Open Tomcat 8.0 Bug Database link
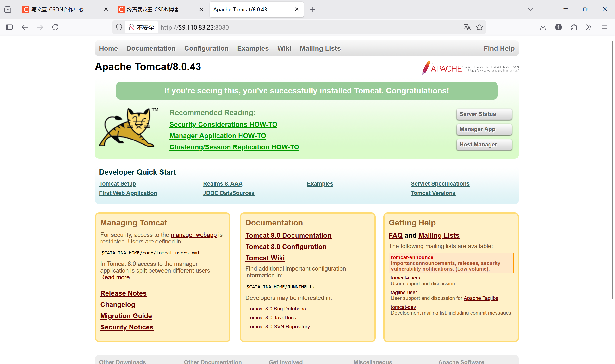Screen dimensions: 615x364 point(276,309)
